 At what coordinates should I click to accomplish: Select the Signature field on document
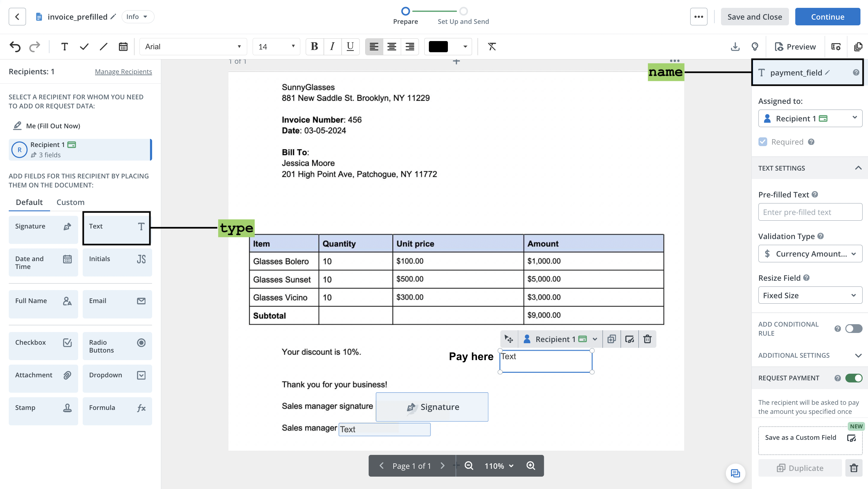coord(432,407)
